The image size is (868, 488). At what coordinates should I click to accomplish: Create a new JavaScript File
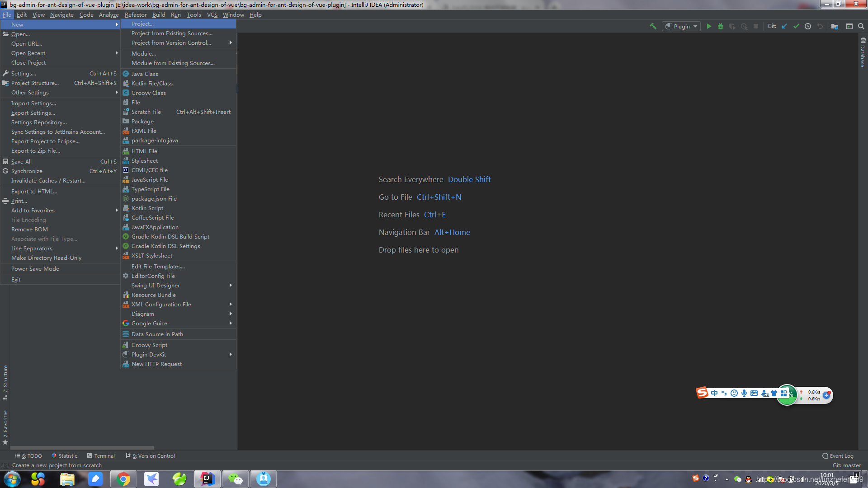click(x=179, y=180)
